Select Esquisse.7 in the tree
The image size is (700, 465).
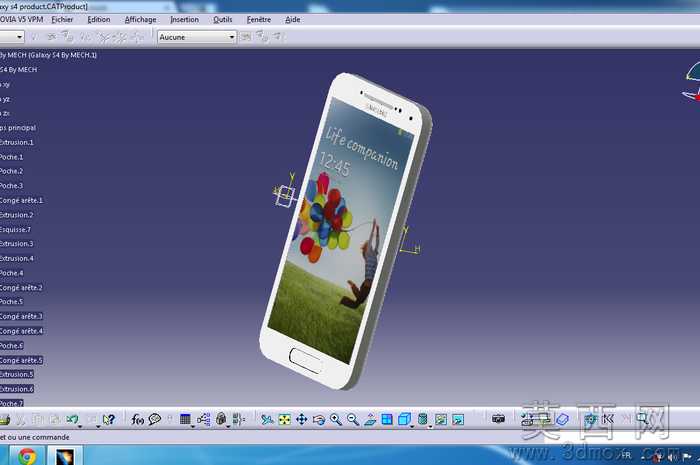pyautogui.click(x=16, y=230)
